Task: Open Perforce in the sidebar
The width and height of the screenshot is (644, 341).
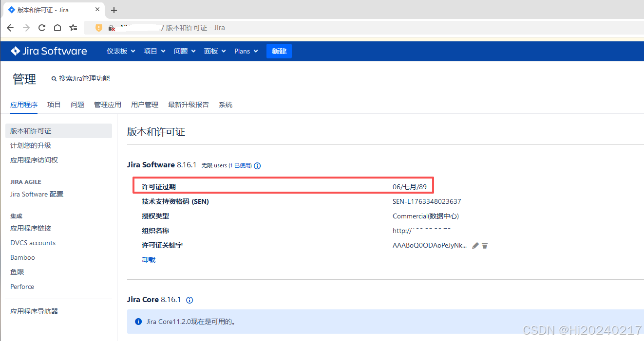Action: (x=22, y=287)
